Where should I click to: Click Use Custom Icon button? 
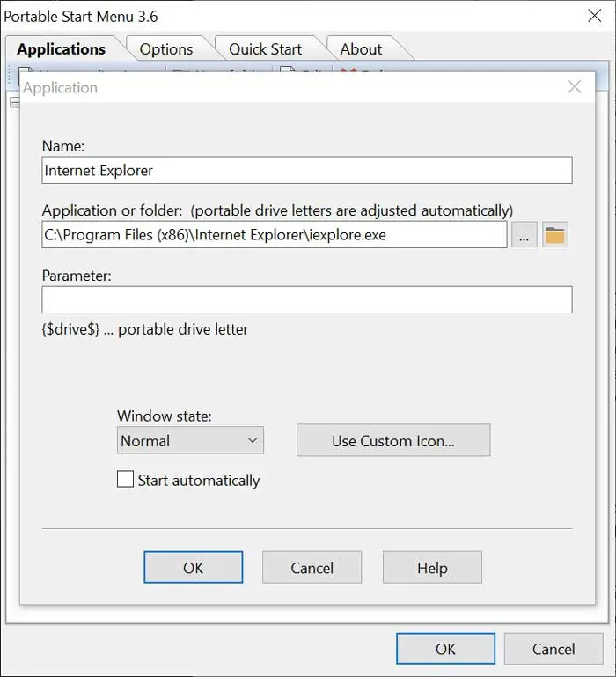393,440
